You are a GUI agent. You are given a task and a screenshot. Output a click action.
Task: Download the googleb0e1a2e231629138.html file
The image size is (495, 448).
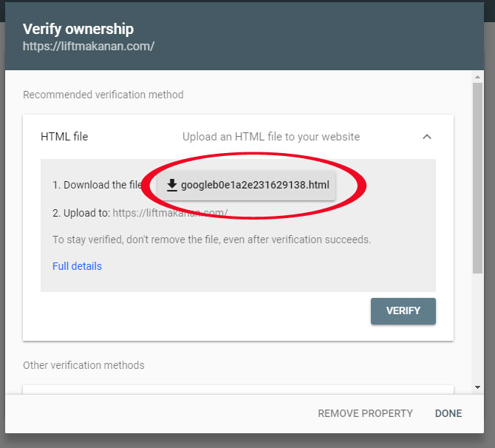(x=247, y=185)
